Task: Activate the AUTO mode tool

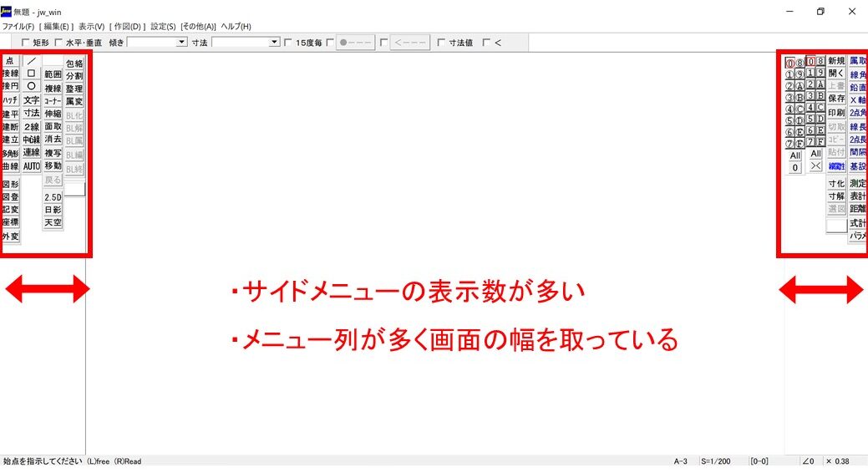Action: [32, 166]
